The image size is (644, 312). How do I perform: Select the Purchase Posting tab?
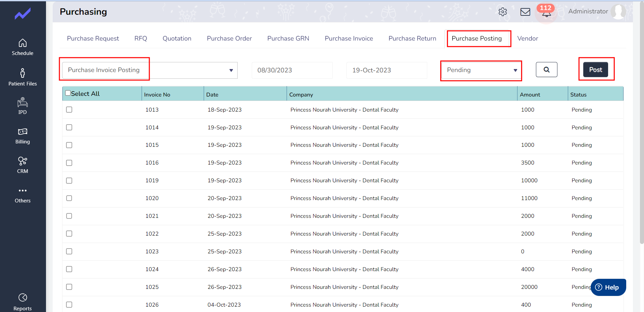click(x=477, y=39)
